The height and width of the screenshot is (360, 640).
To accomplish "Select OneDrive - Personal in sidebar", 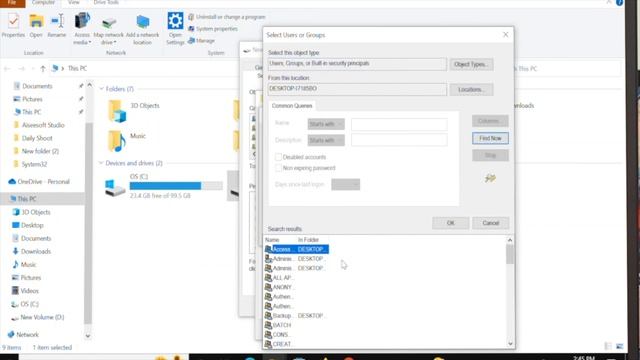I will point(43,182).
